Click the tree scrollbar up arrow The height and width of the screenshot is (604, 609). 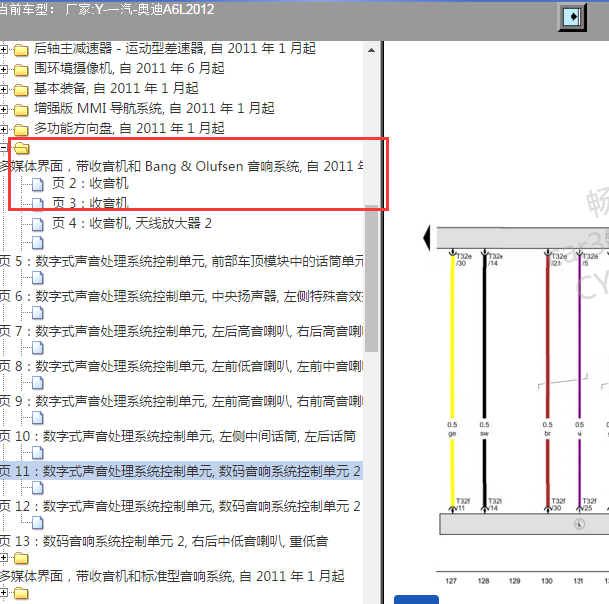371,50
